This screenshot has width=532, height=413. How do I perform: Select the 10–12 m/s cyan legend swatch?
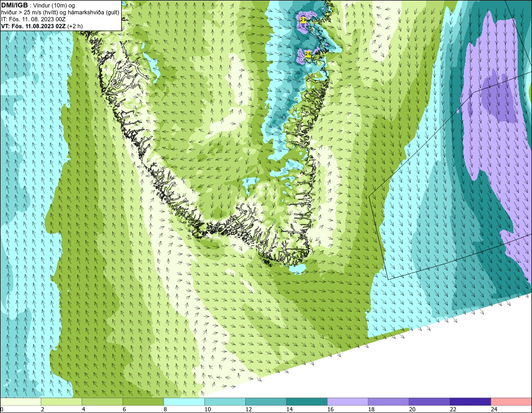coord(225,402)
